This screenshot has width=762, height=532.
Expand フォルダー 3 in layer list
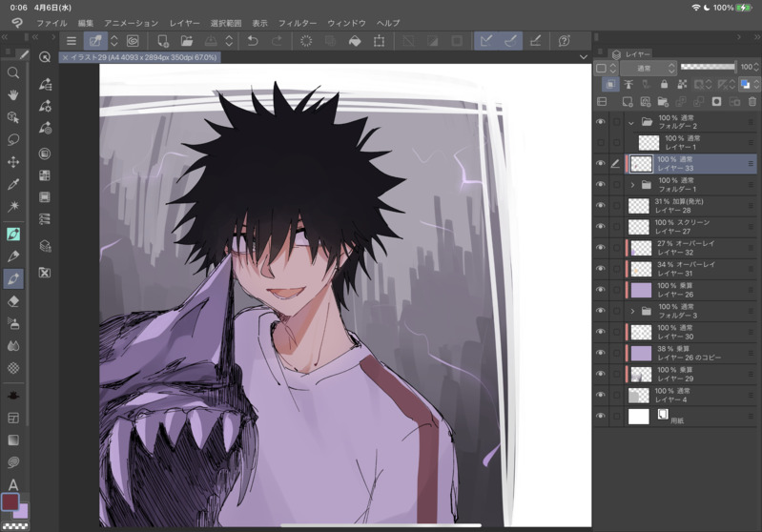pos(632,311)
